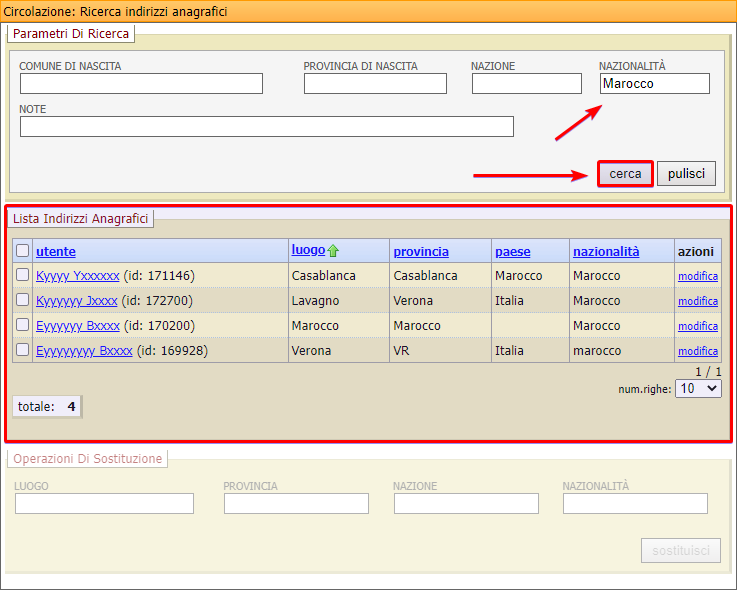
Task: Sort results by paese column
Action: [512, 251]
